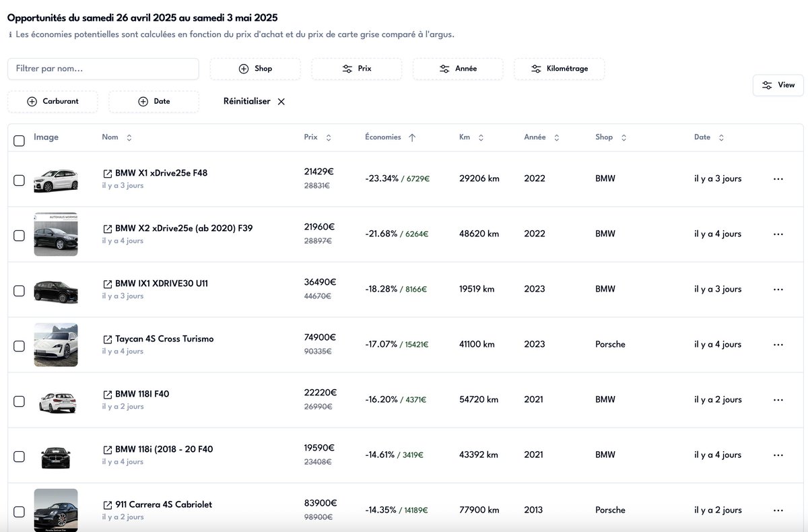Click the 2013 year cell

click(x=534, y=510)
